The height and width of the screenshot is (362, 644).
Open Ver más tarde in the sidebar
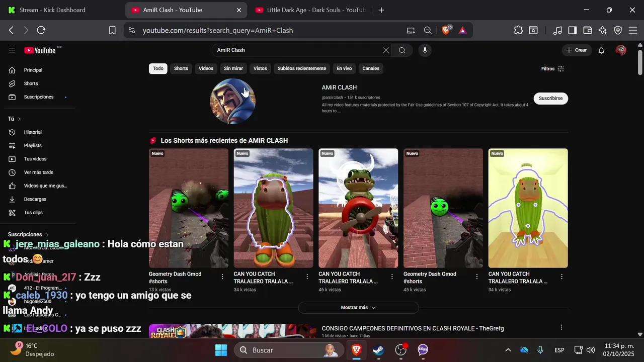(38, 172)
